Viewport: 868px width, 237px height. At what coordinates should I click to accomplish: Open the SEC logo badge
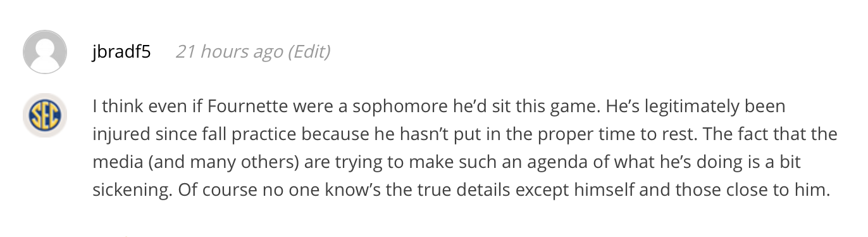click(45, 115)
